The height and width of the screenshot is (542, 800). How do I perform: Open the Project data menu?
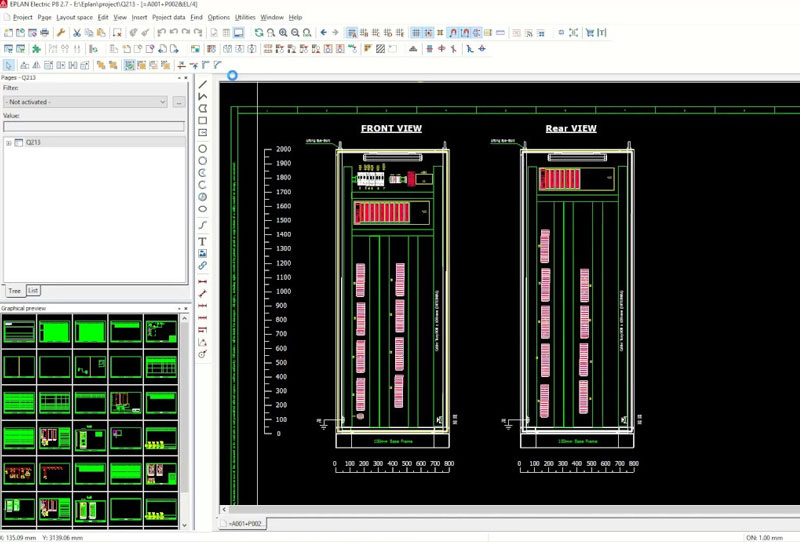[168, 17]
